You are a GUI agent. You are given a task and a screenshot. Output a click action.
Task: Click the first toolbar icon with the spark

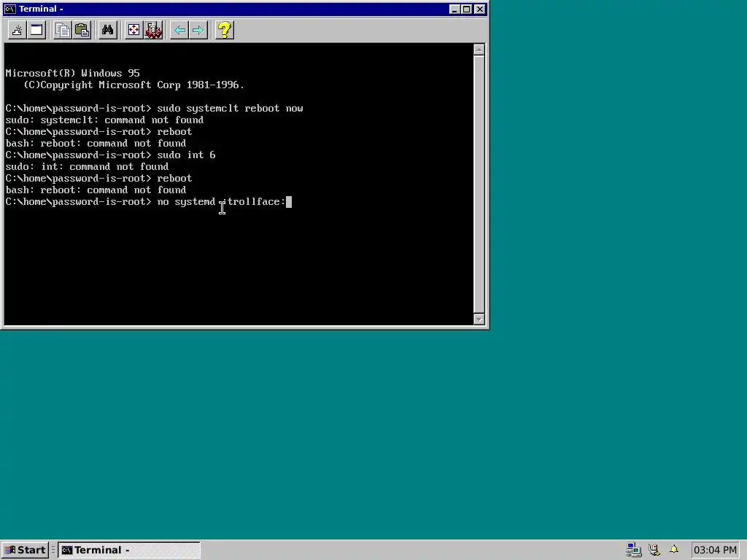(x=18, y=31)
